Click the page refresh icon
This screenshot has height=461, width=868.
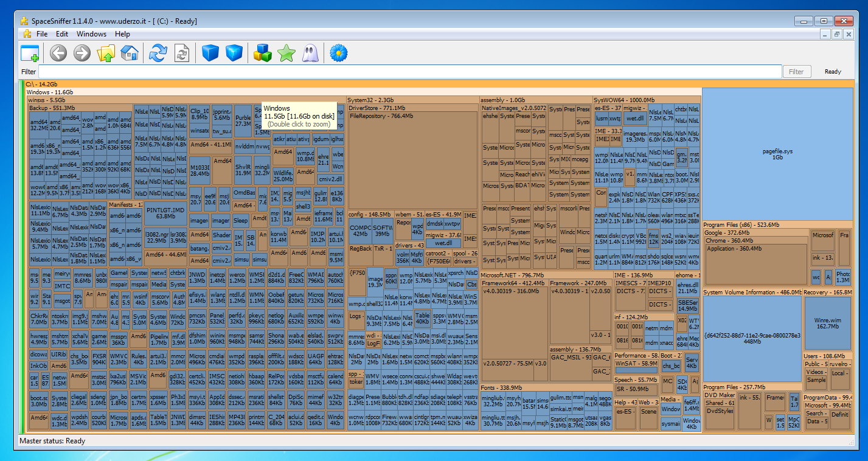click(x=181, y=54)
